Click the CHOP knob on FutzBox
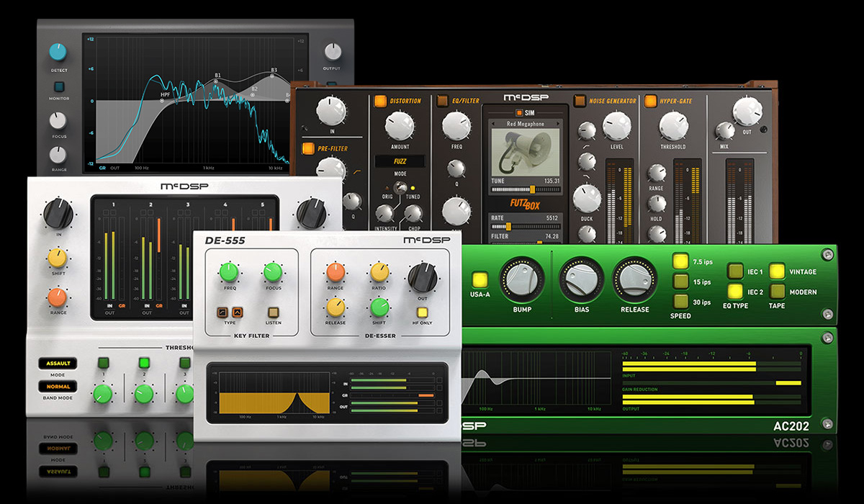The width and height of the screenshot is (864, 504). tap(413, 213)
